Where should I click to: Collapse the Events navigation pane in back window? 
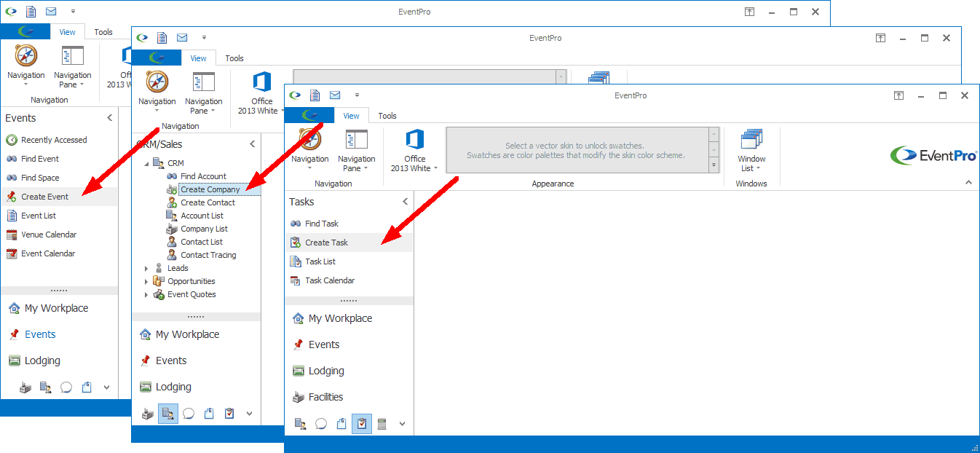110,118
